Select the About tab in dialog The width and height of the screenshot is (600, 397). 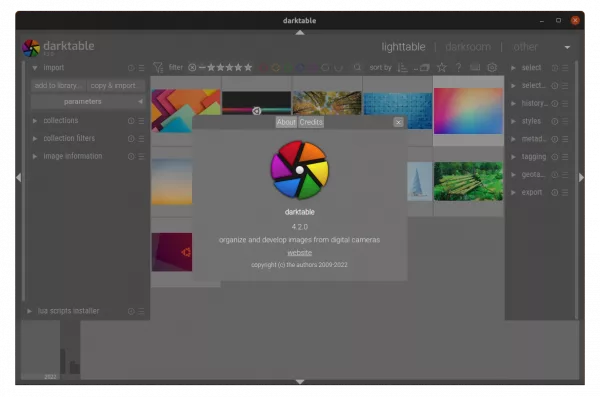(286, 122)
